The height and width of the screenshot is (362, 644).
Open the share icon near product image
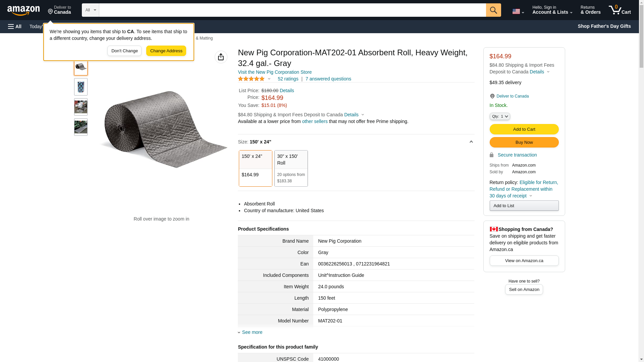point(221,57)
